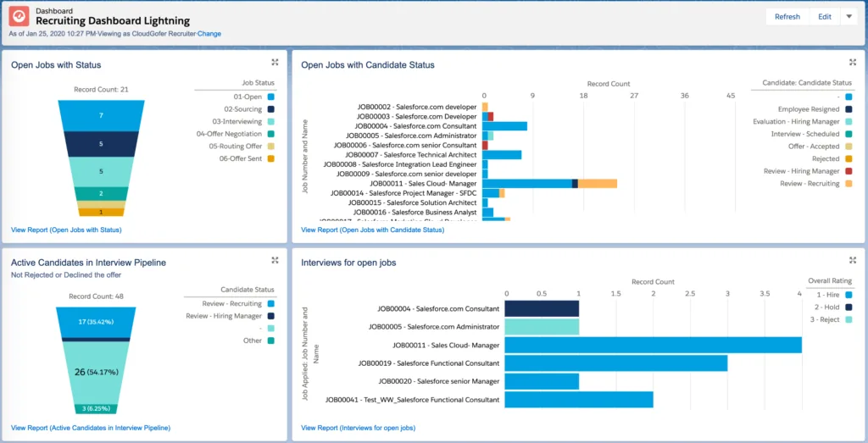Click the Rejected legend swatch

pyautogui.click(x=849, y=158)
